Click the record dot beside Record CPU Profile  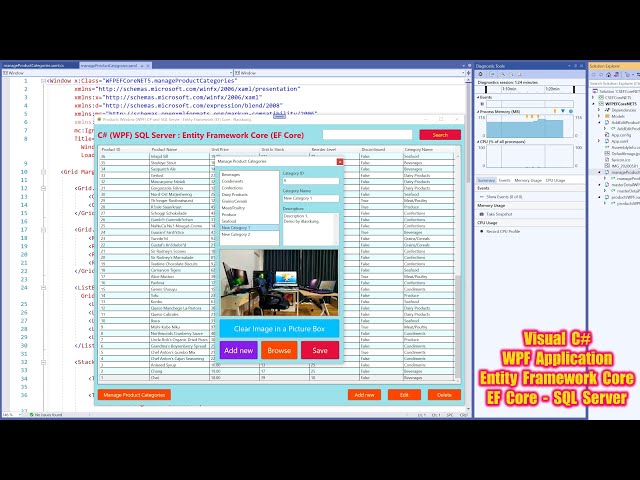482,231
